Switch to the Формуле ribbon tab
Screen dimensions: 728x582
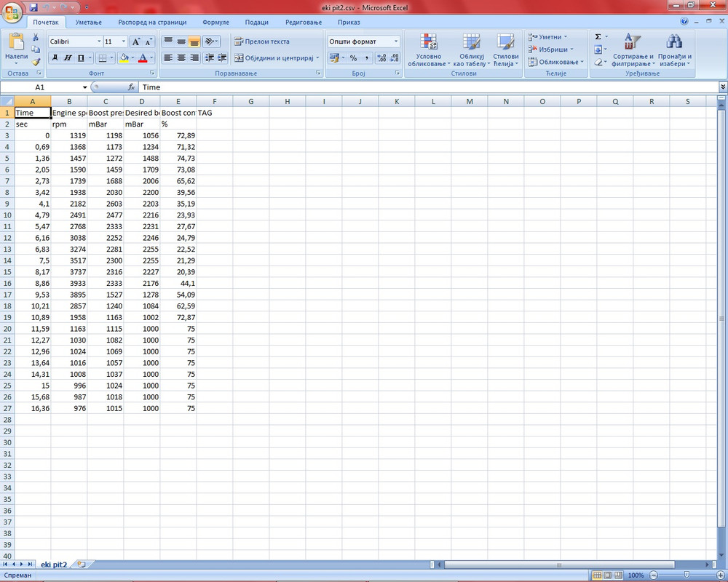pyautogui.click(x=216, y=23)
